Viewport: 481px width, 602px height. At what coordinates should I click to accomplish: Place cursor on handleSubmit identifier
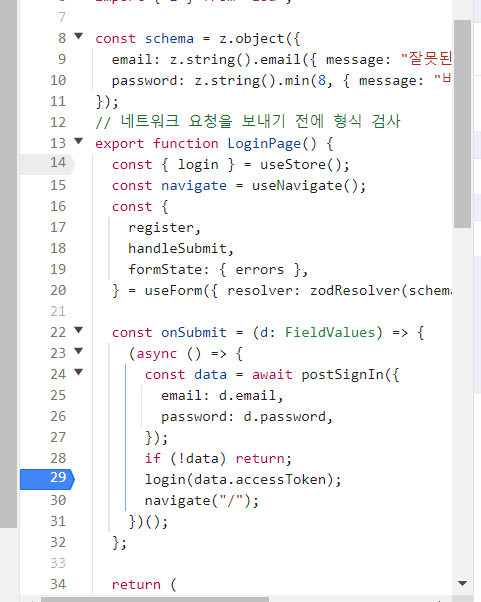pyautogui.click(x=177, y=248)
